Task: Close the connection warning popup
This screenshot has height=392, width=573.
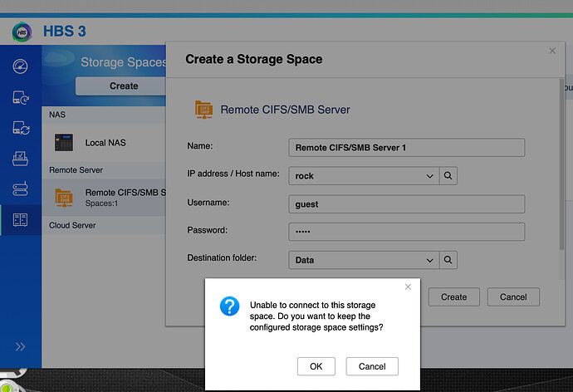Action: coord(409,287)
